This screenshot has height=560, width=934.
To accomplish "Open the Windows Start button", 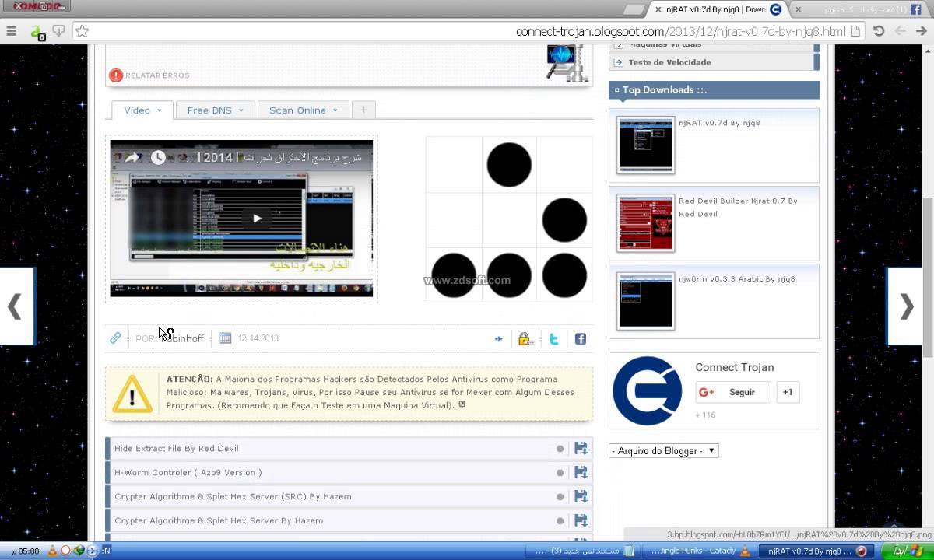I will 907,551.
